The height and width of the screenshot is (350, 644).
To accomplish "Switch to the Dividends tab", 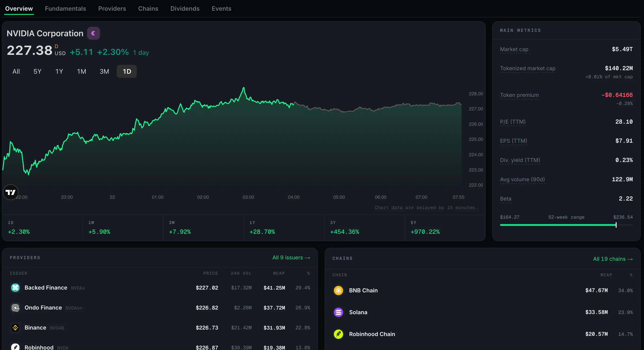I will [x=185, y=9].
